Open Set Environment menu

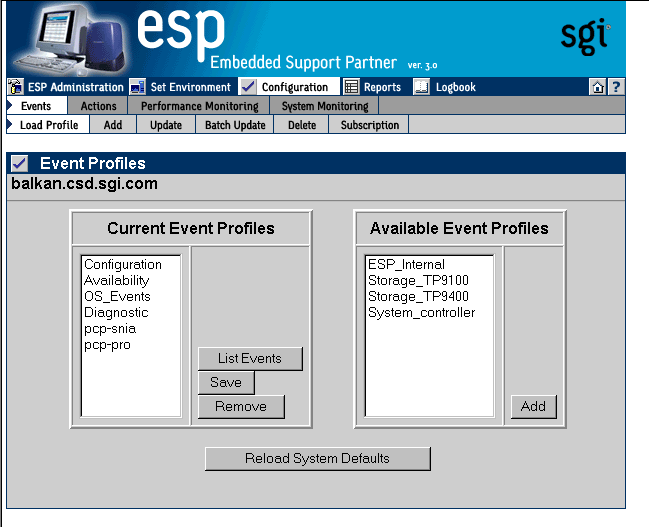[x=190, y=87]
